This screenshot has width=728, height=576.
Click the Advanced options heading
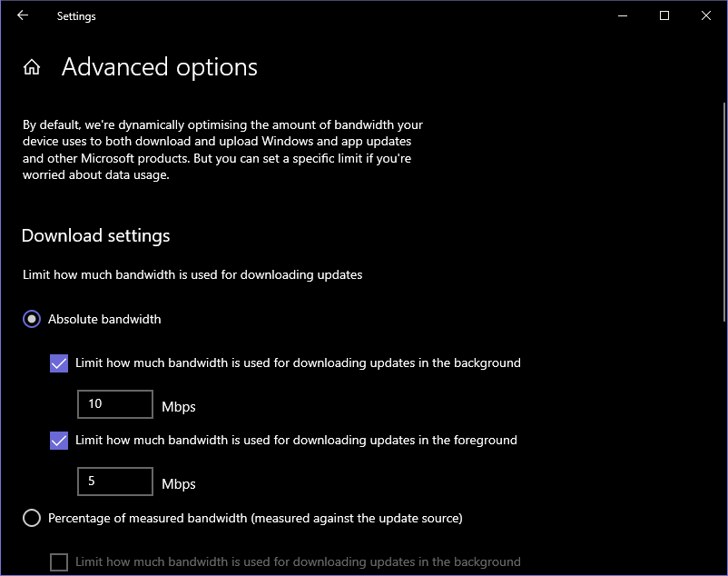159,66
